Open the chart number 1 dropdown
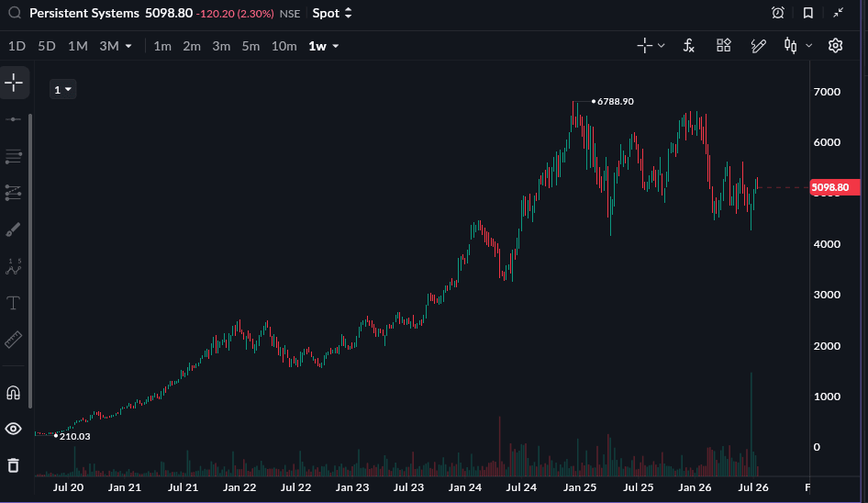Viewport: 868px width, 503px height. coord(62,89)
